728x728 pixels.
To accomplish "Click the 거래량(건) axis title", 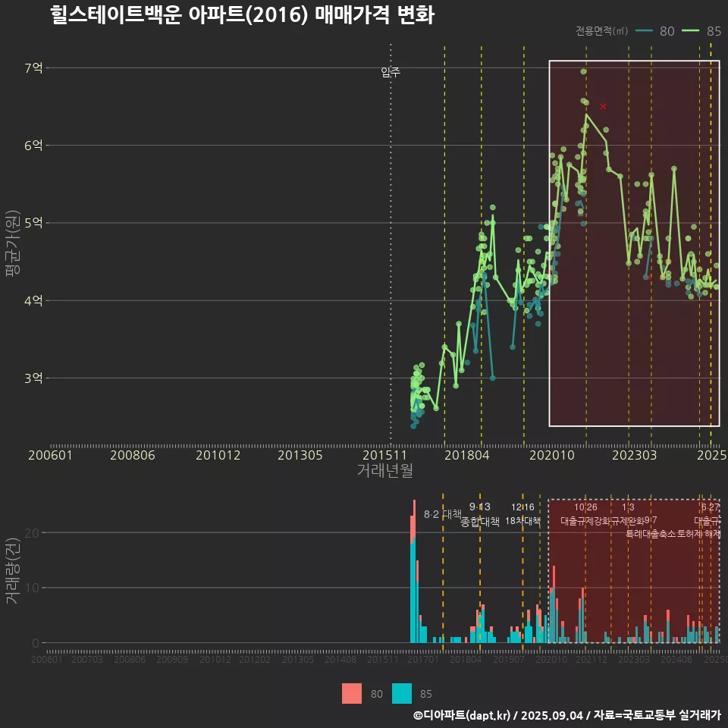I will pos(12,570).
